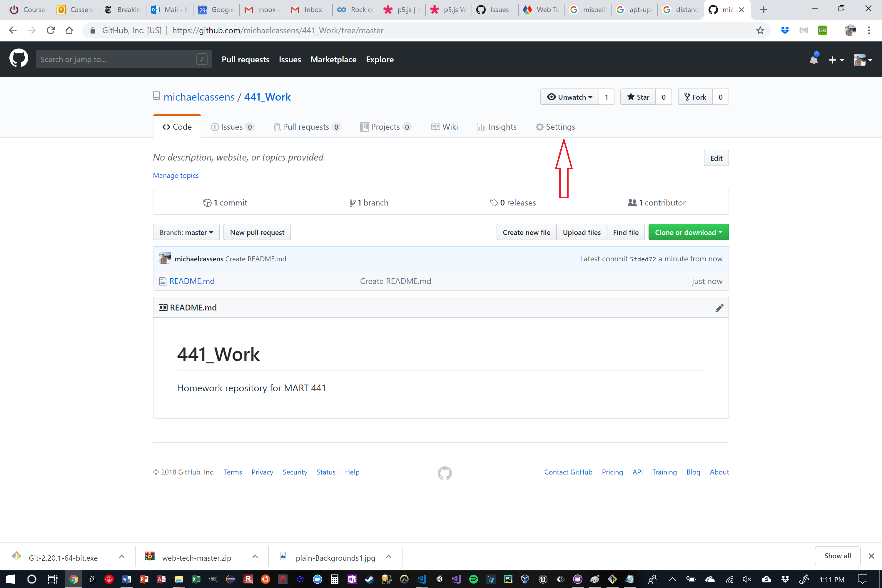Open the Branch: master dropdown
This screenshot has width=882, height=588.
coord(186,232)
